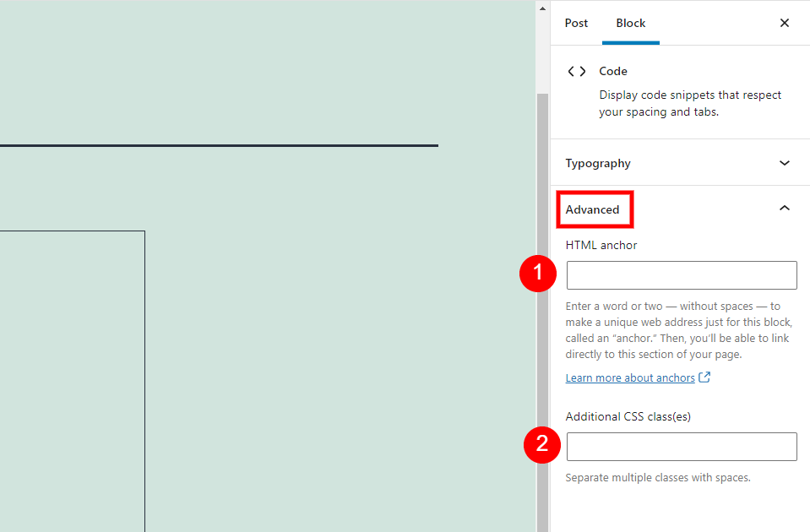Click the Code block angle-brackets icon

[x=577, y=71]
